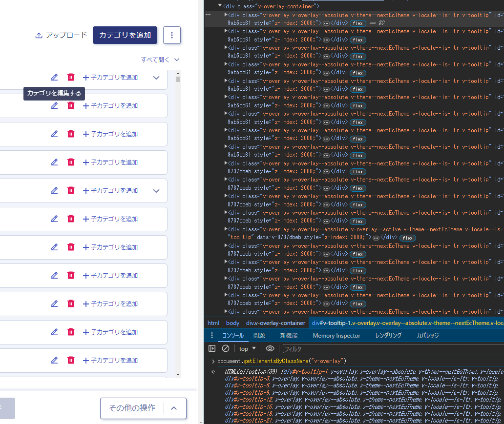Expand the topmost category row chevron

click(156, 78)
